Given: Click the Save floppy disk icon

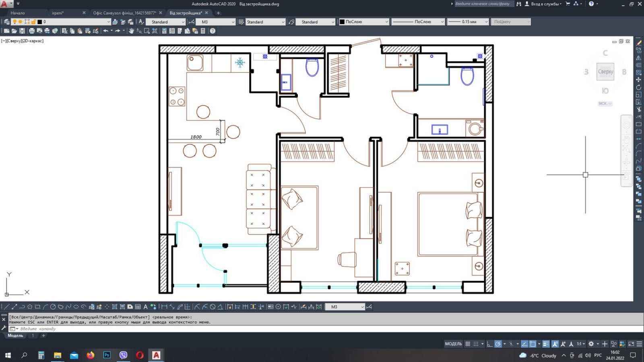Looking at the screenshot, I should point(22,31).
